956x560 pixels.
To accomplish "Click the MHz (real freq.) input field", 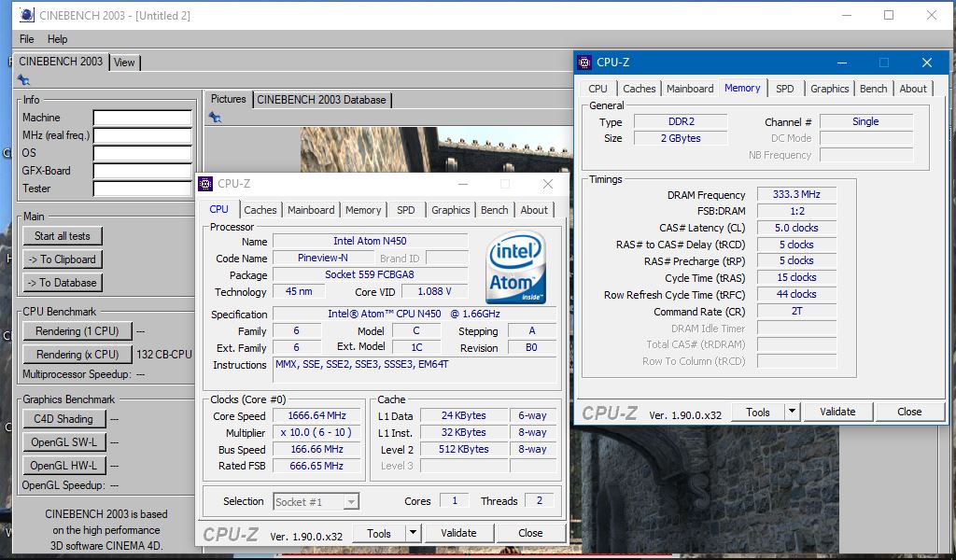I will (x=143, y=135).
